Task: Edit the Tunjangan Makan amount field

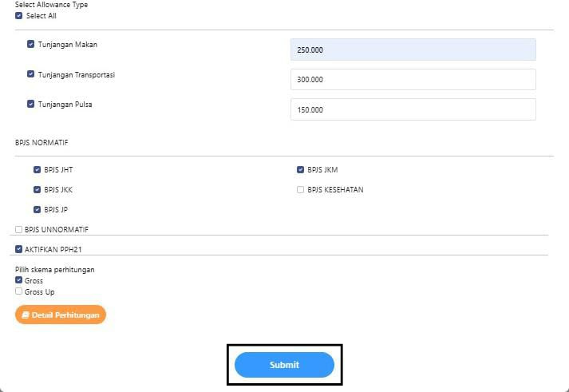Action: [x=413, y=49]
